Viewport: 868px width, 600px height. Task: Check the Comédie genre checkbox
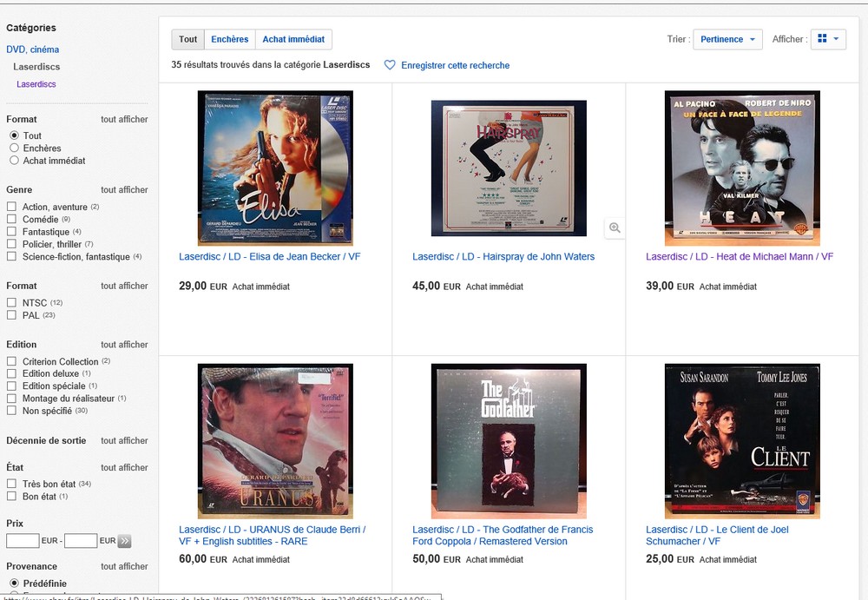[x=11, y=219]
